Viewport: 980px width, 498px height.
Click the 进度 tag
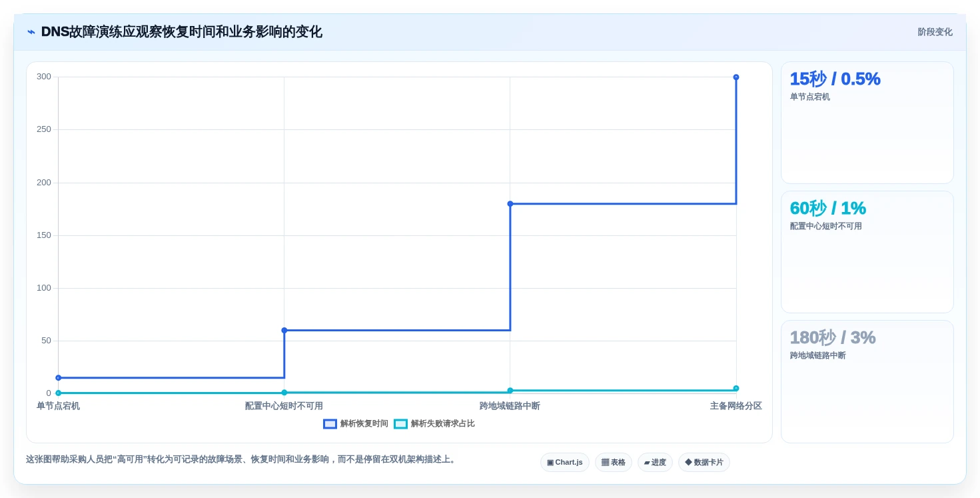(x=655, y=462)
